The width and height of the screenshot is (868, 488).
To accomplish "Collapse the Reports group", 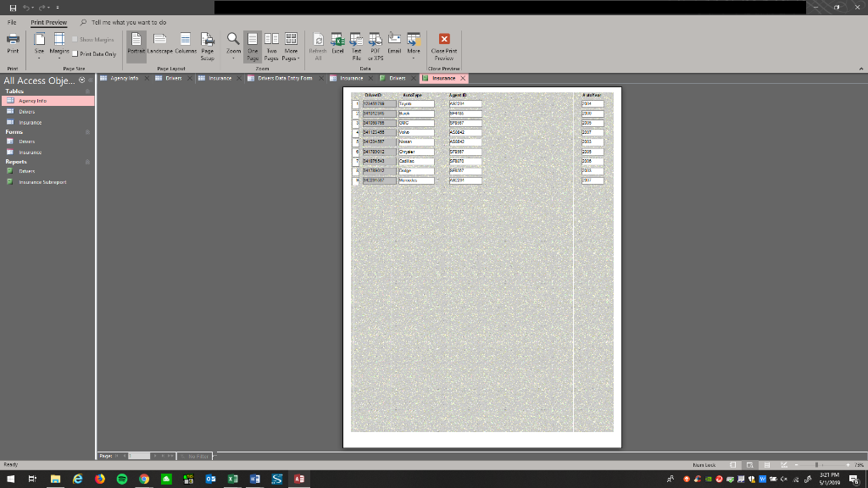I will tap(87, 162).
